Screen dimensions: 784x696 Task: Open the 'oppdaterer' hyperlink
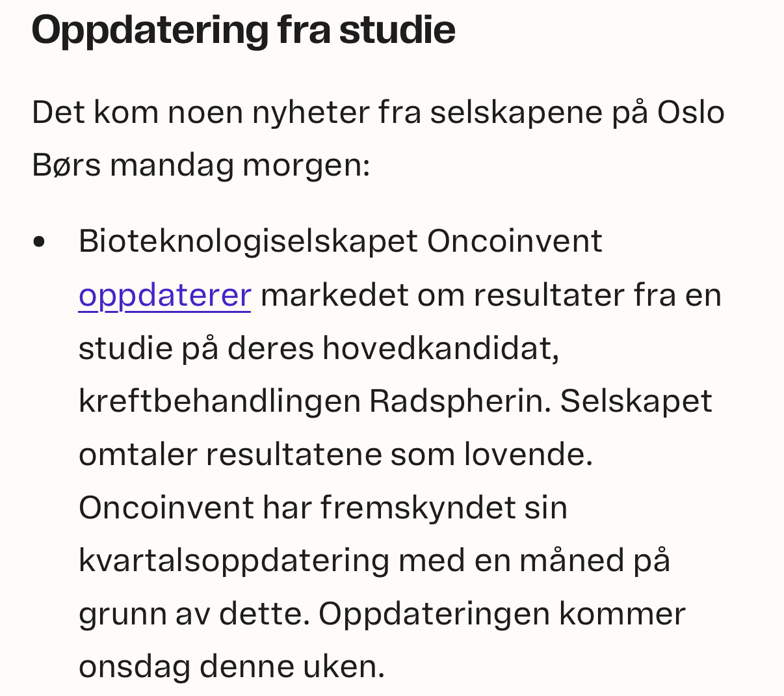164,295
